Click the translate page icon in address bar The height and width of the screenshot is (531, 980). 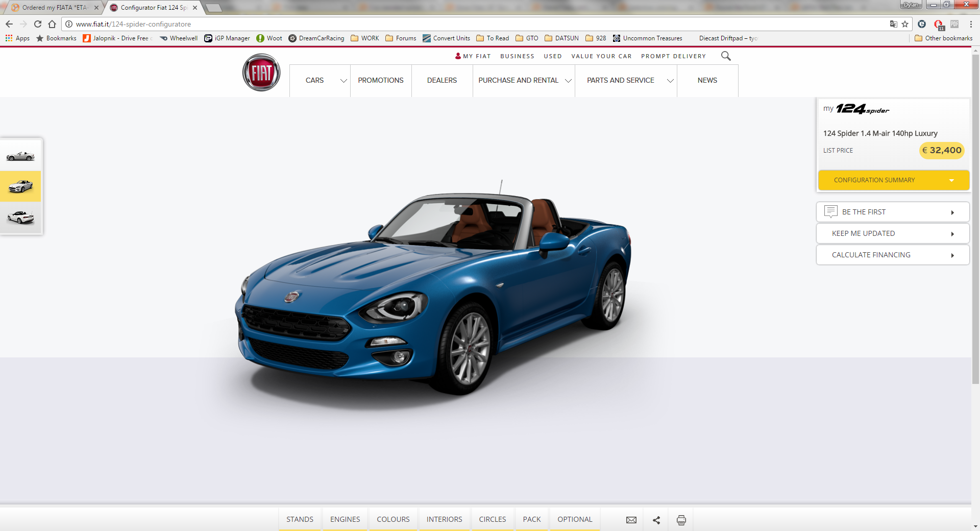[x=893, y=24]
